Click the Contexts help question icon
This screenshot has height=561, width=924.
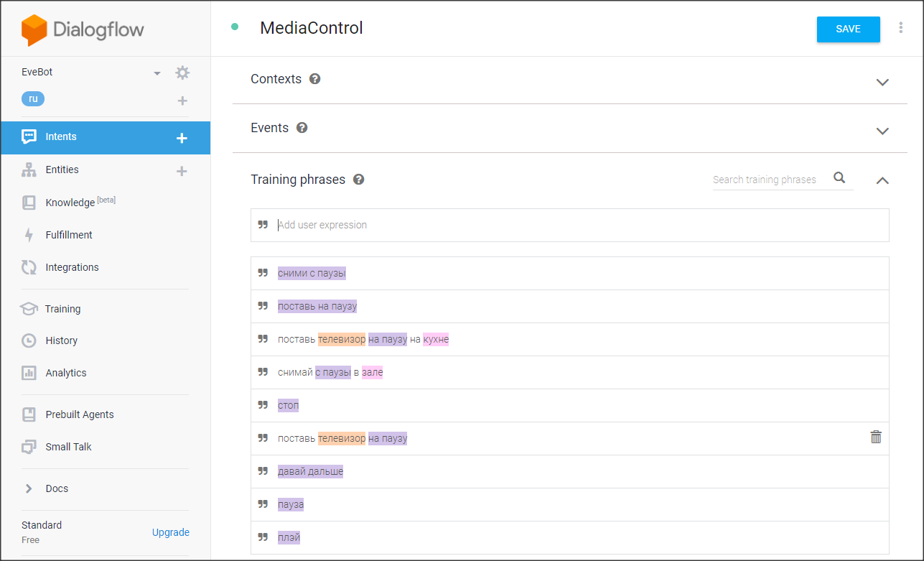pos(314,79)
